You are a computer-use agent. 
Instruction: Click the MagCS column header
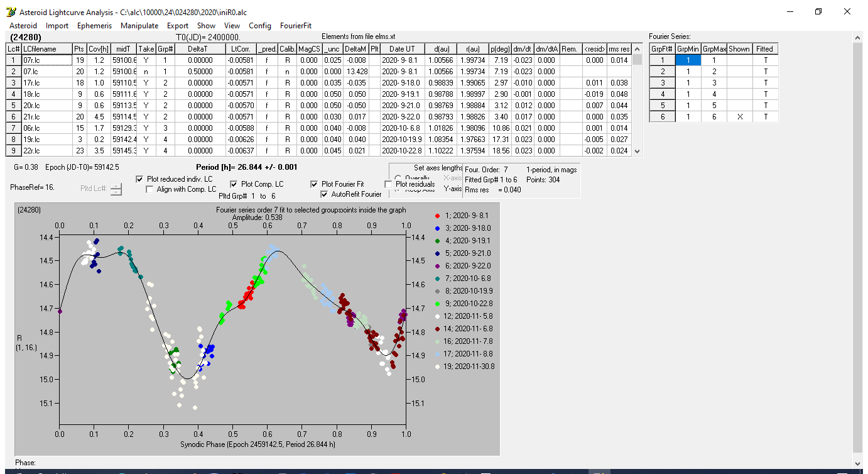(x=308, y=49)
